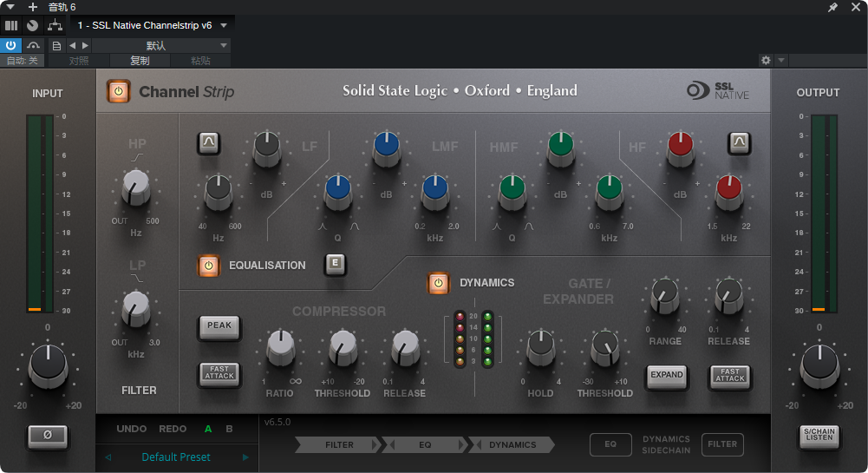Click the REDO button
The image size is (868, 473).
173,429
